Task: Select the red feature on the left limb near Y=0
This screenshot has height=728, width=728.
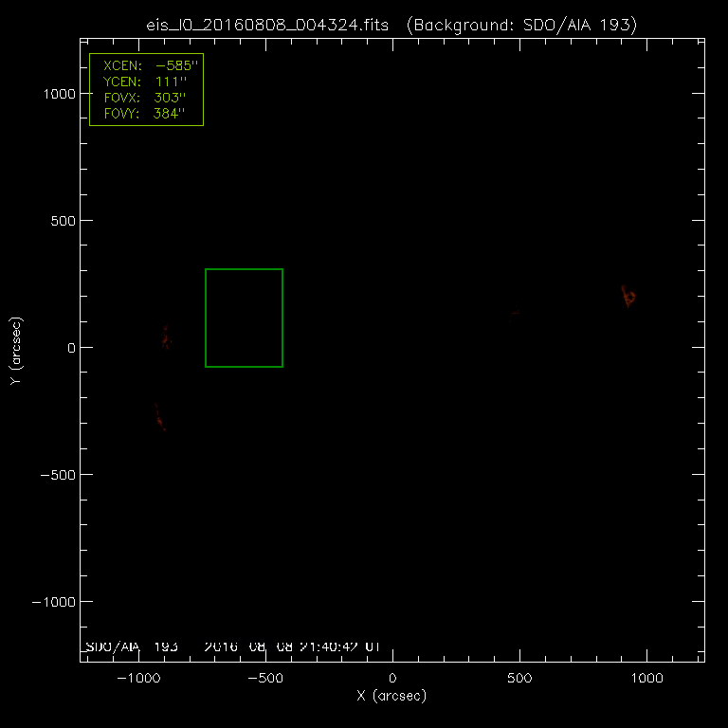Action: (x=165, y=337)
